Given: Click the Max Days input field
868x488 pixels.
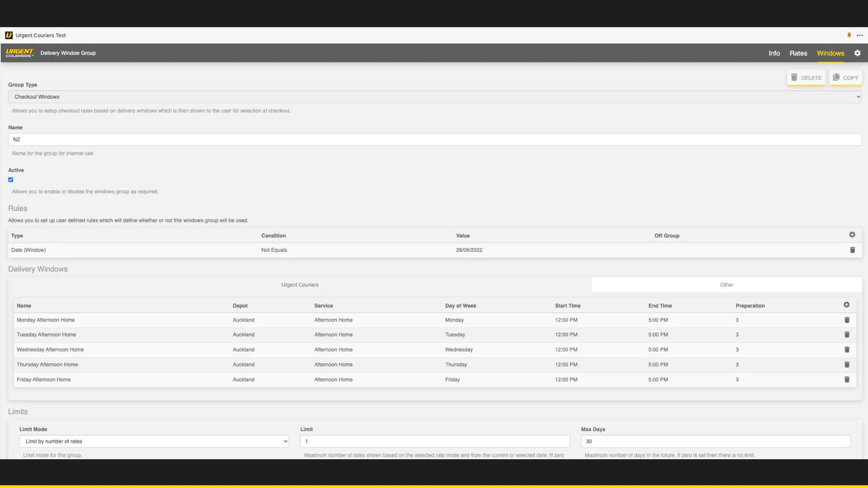Looking at the screenshot, I should pos(715,441).
